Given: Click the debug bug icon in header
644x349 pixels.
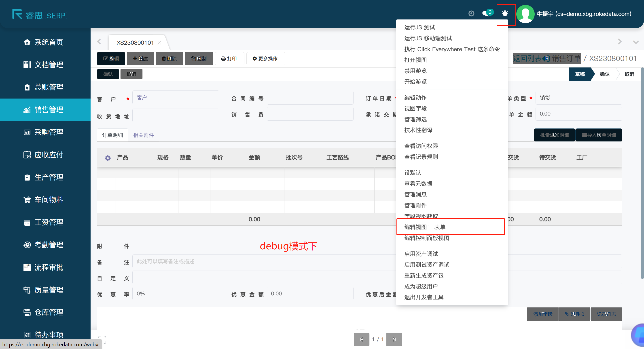Looking at the screenshot, I should coord(505,13).
